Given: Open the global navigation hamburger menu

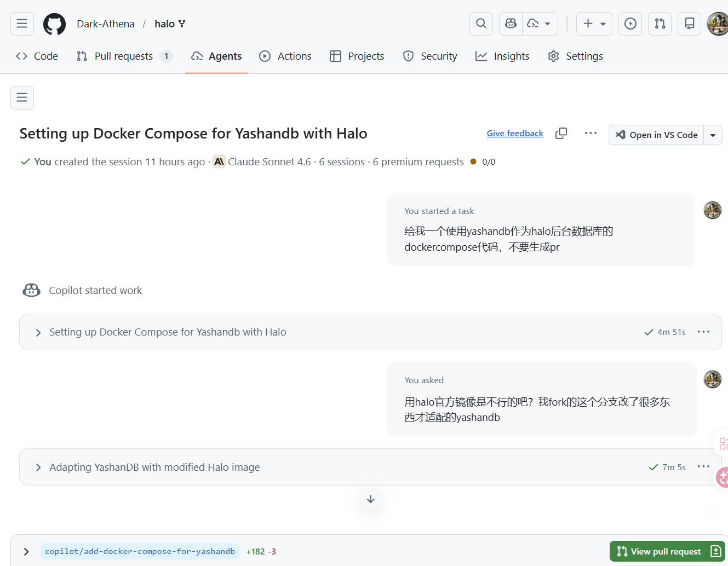Looking at the screenshot, I should click(x=22, y=24).
